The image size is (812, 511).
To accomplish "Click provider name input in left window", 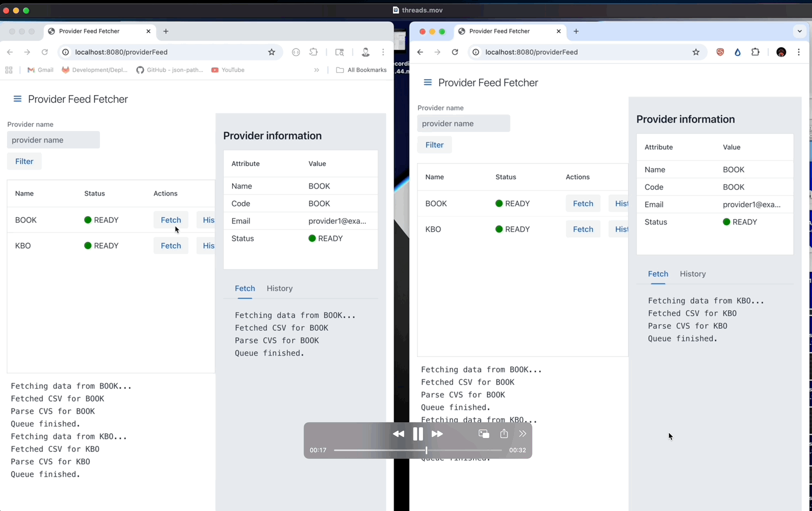I will tap(53, 140).
